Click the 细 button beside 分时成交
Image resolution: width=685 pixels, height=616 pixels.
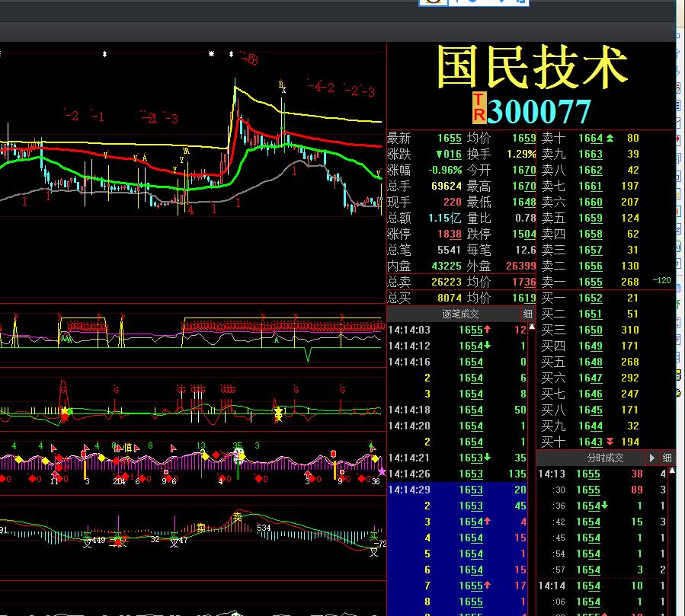[667, 458]
